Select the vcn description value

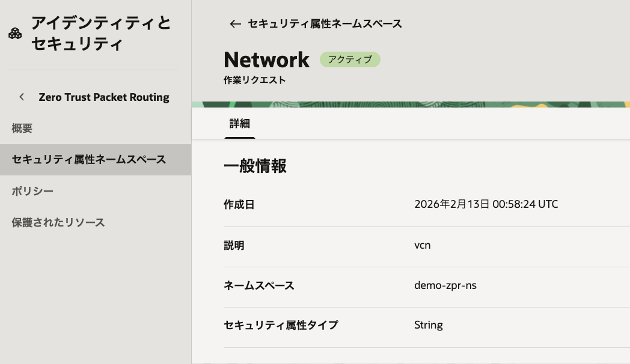[x=422, y=245]
